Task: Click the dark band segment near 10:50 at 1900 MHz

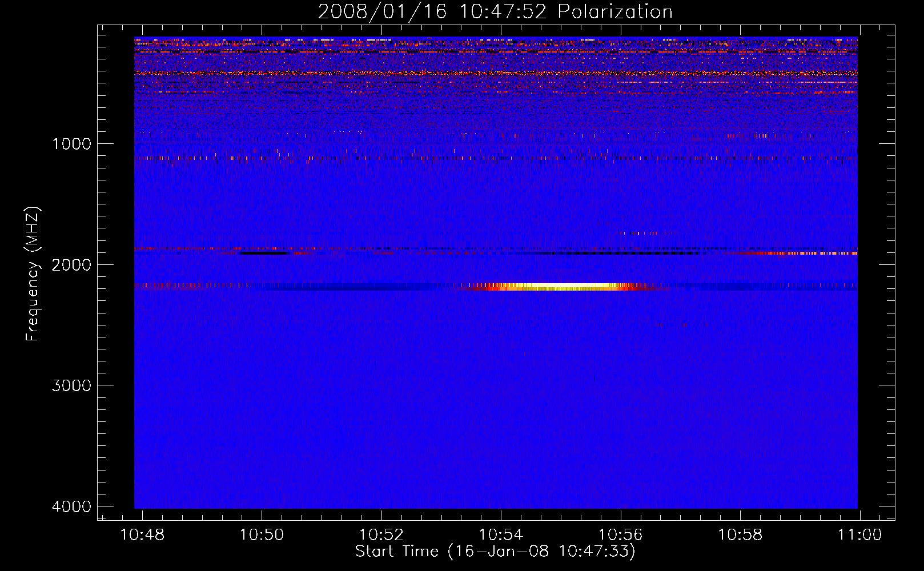Action: pos(264,253)
